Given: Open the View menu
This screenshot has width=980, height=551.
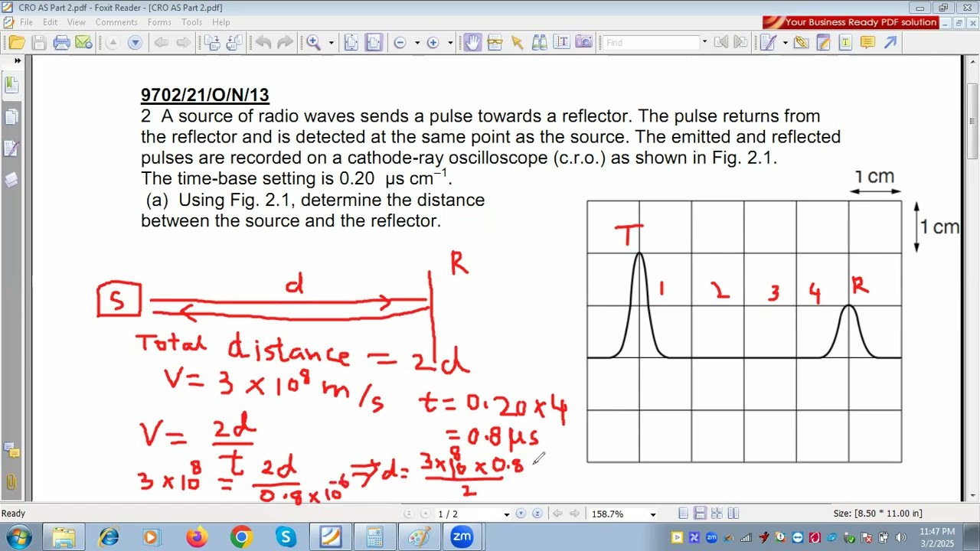Looking at the screenshot, I should coord(76,22).
